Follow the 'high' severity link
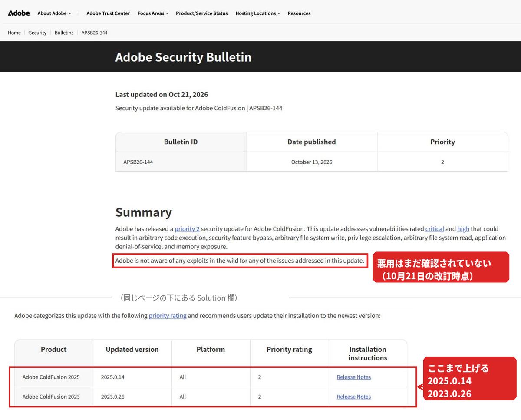The image size is (521, 420). click(463, 229)
